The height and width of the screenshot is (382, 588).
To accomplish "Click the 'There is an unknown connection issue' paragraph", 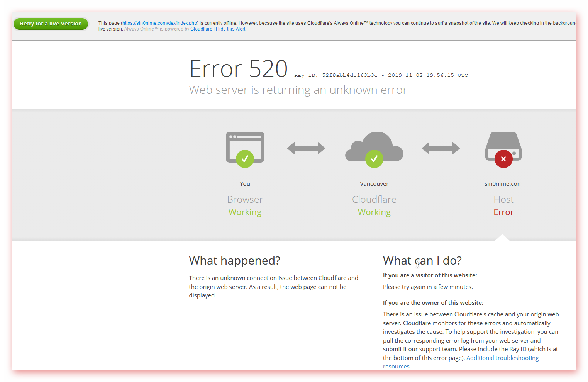I will click(x=274, y=287).
